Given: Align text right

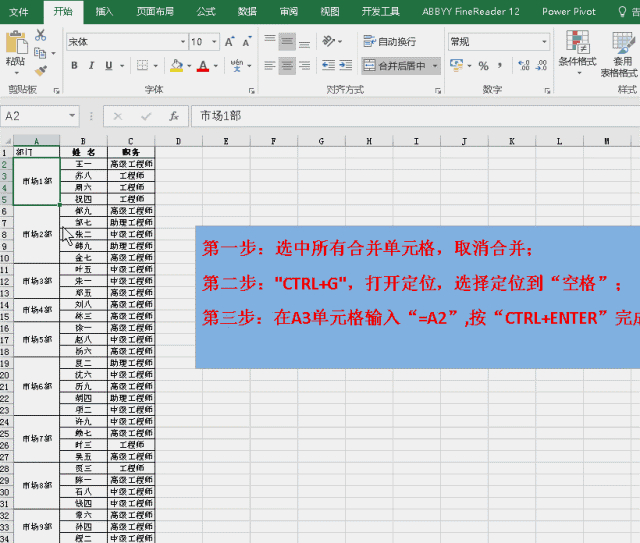Looking at the screenshot, I should [x=304, y=65].
